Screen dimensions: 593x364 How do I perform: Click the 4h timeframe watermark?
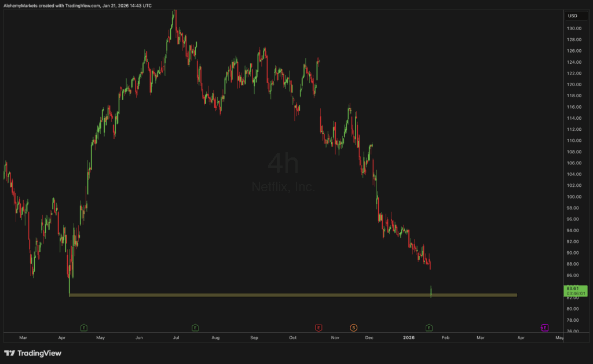click(283, 163)
